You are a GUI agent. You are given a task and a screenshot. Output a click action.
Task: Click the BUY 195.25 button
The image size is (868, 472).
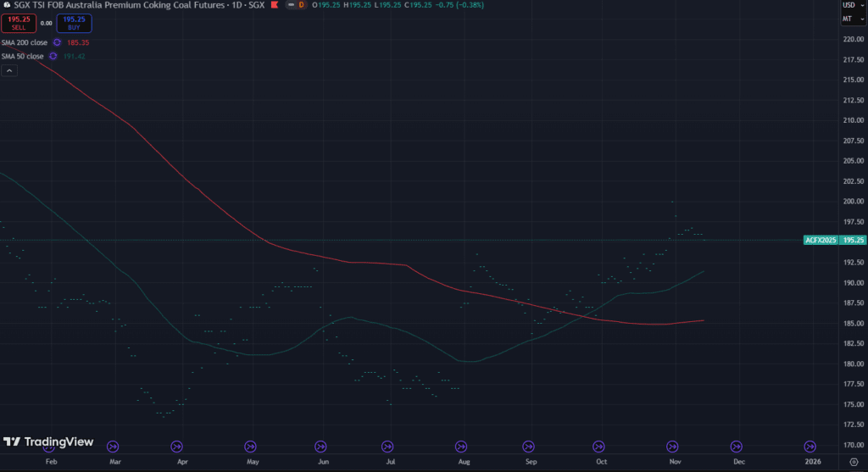75,22
